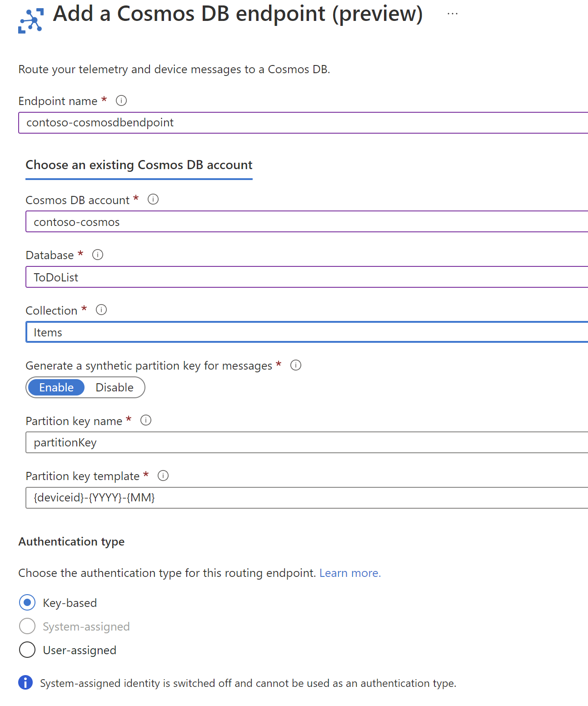The width and height of the screenshot is (588, 706).
Task: Choose User-assigned authentication type
Action: tap(27, 650)
